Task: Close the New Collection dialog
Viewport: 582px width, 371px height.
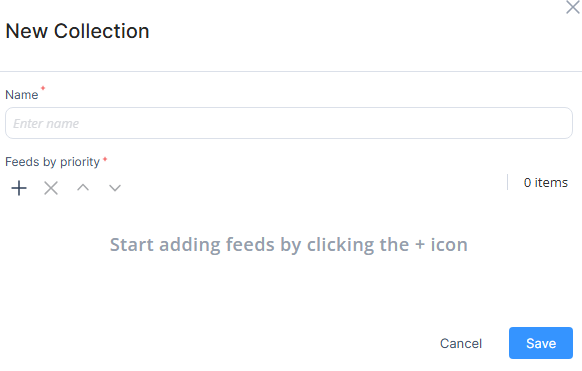Action: pyautogui.click(x=573, y=7)
